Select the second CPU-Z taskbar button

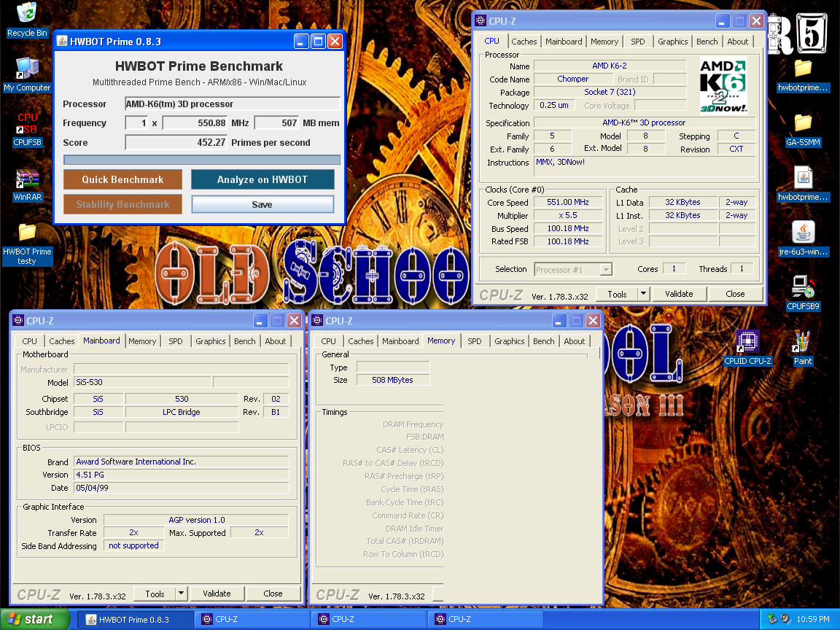[368, 619]
